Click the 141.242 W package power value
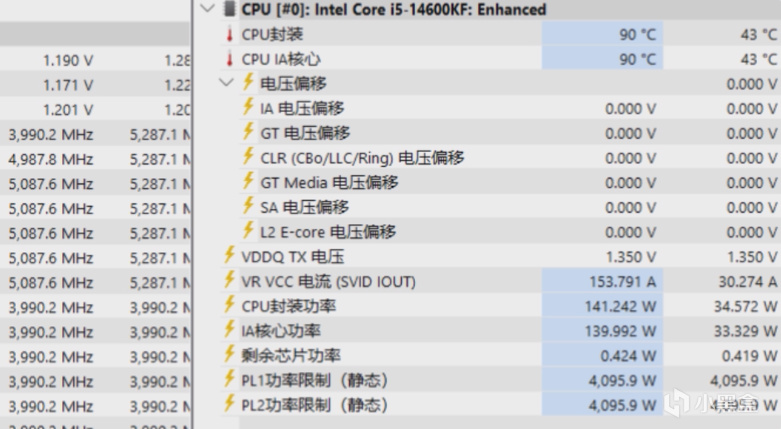This screenshot has height=429, width=781. click(x=621, y=305)
